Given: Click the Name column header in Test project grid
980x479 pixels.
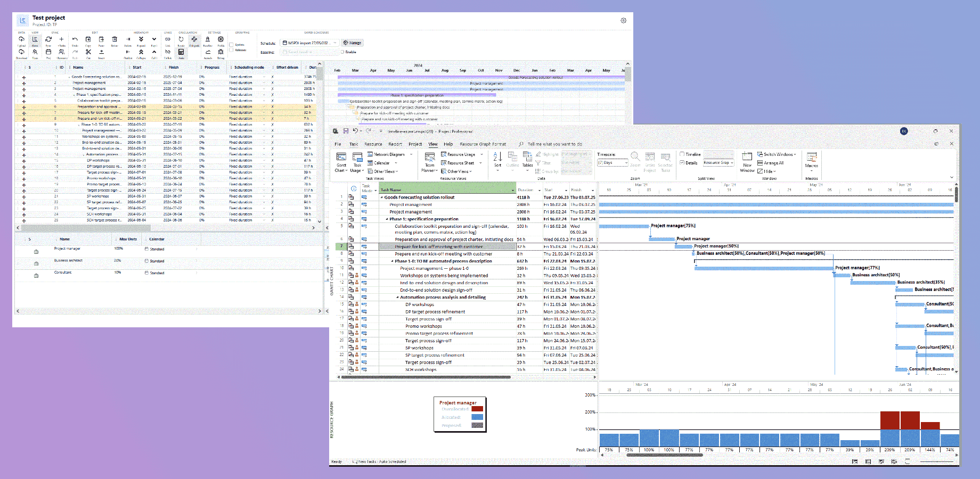Looking at the screenshot, I should (78, 68).
